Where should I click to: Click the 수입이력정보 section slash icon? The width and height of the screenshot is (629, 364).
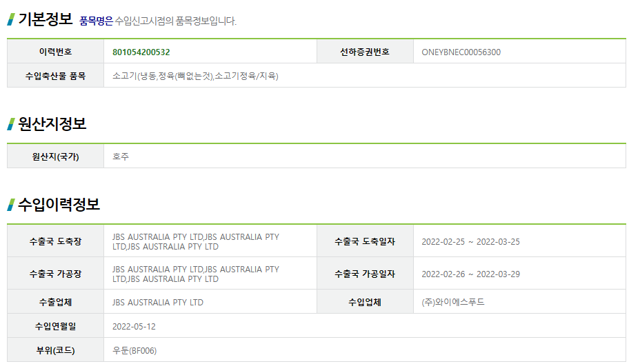(11, 205)
